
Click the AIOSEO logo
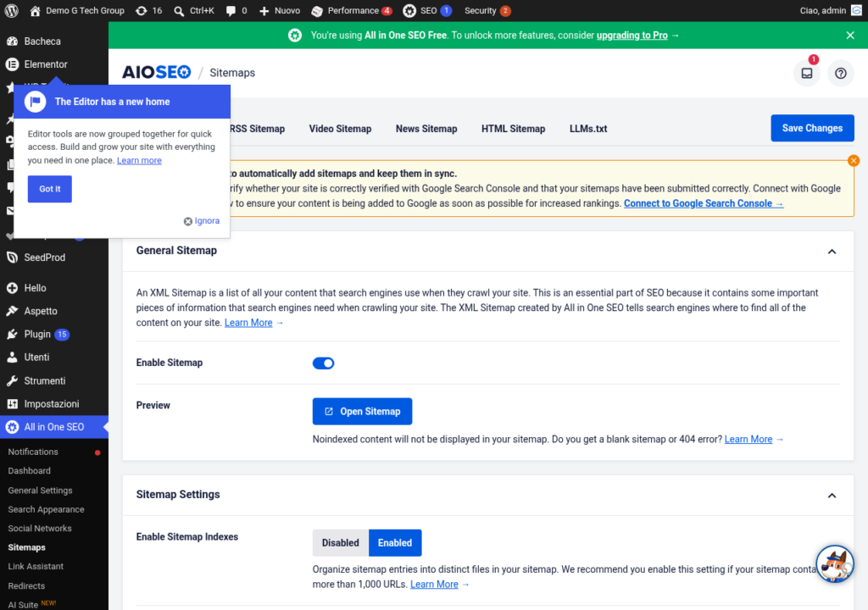pos(156,73)
